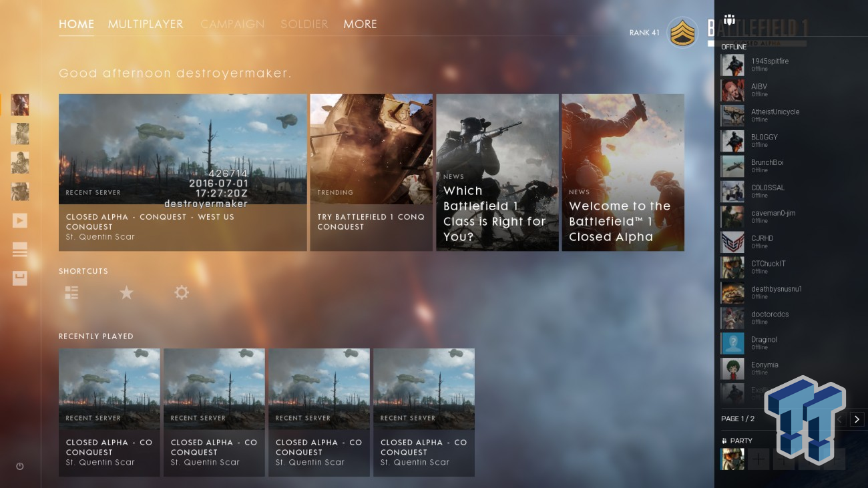Image resolution: width=868 pixels, height=488 pixels.
Task: Click AtheistUnicycle's avatar
Action: pos(732,116)
